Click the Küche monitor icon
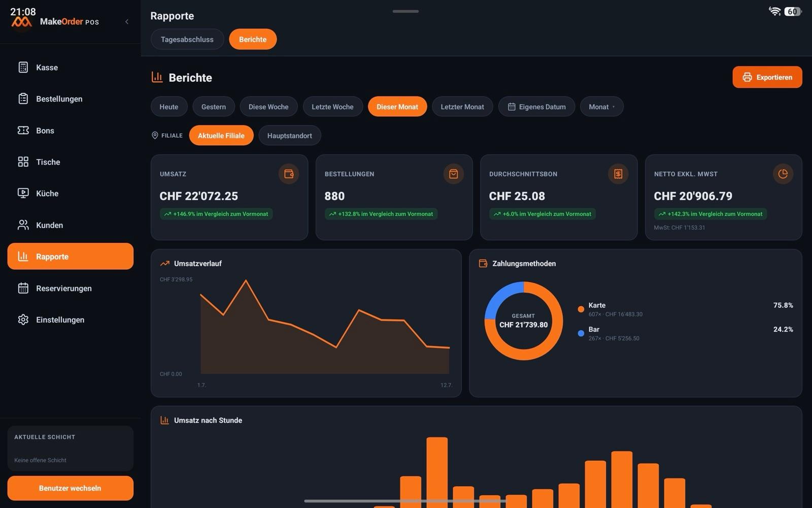The height and width of the screenshot is (508, 812). (x=23, y=194)
